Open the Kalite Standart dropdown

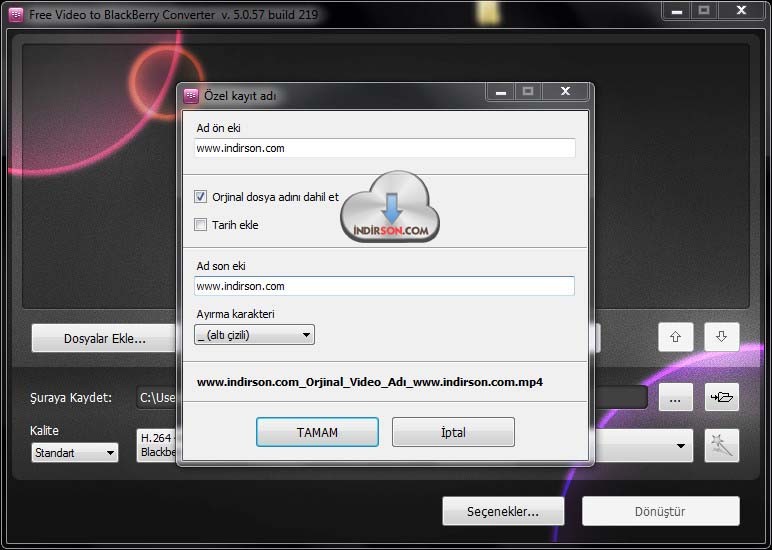(x=75, y=453)
